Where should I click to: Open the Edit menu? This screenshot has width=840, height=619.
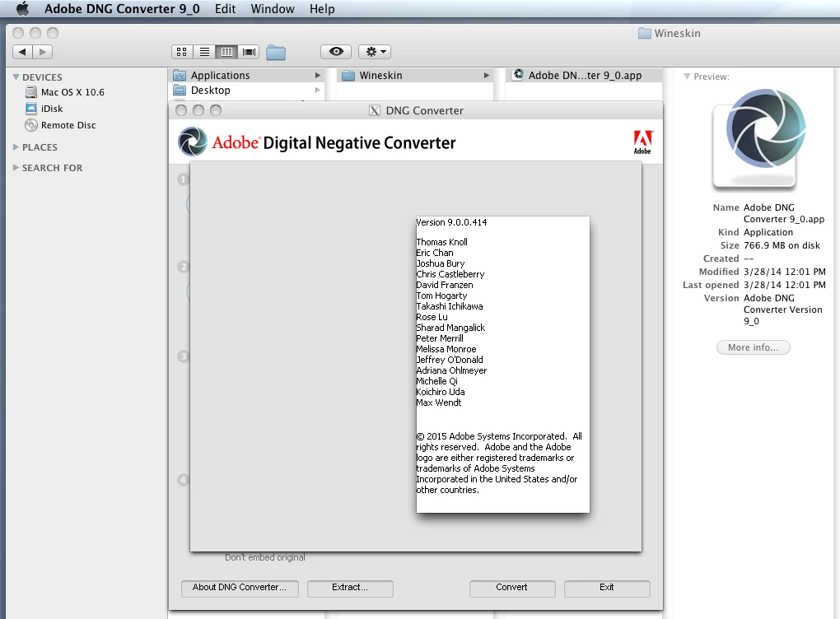(x=225, y=8)
